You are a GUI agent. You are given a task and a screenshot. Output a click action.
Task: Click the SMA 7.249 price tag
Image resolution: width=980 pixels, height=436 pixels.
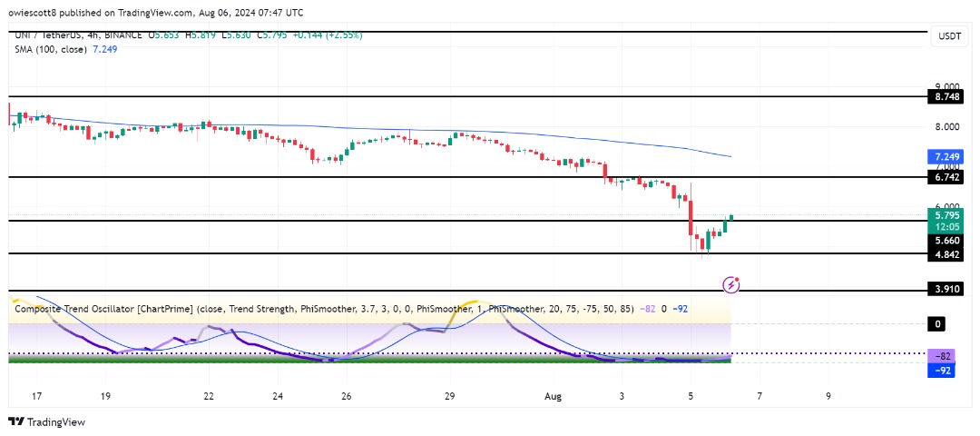(x=945, y=155)
